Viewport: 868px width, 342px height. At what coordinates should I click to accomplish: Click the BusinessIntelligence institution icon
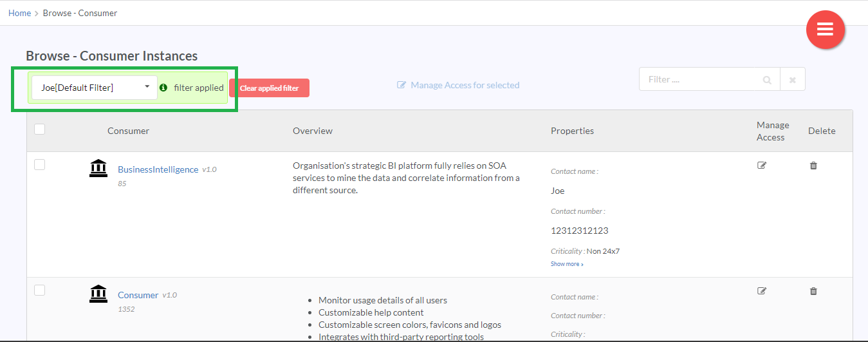point(98,168)
